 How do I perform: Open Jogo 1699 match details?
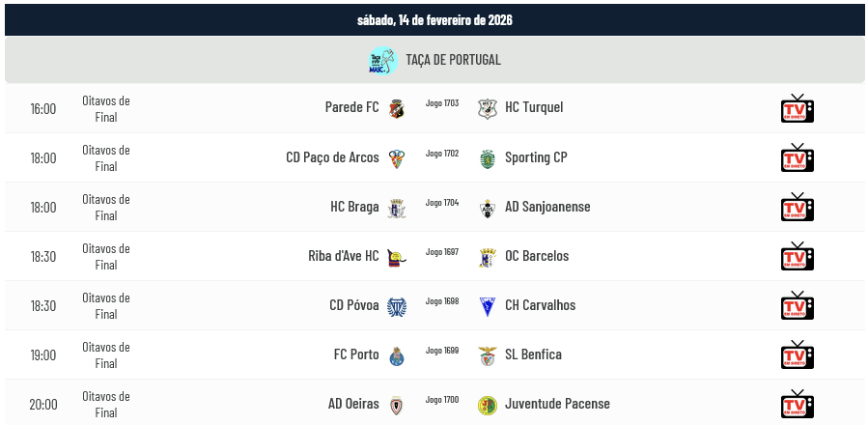[x=441, y=350]
